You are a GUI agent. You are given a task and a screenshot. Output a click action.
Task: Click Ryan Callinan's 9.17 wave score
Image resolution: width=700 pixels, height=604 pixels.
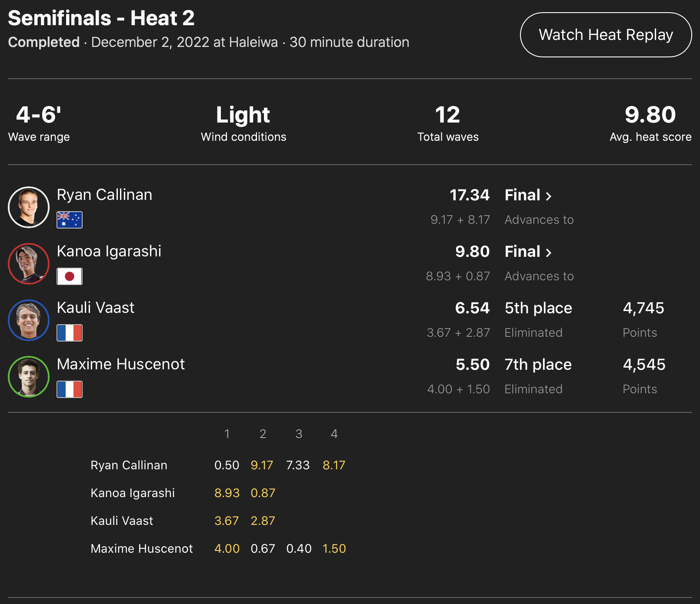pos(262,465)
